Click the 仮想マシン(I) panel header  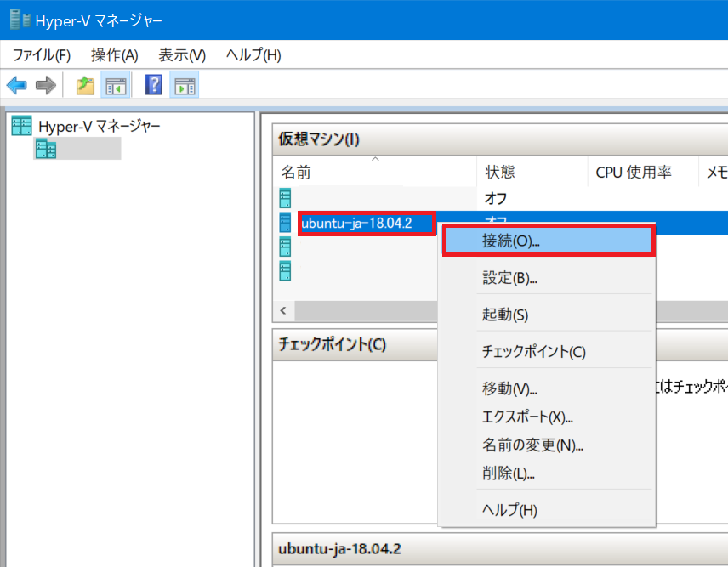(x=500, y=139)
